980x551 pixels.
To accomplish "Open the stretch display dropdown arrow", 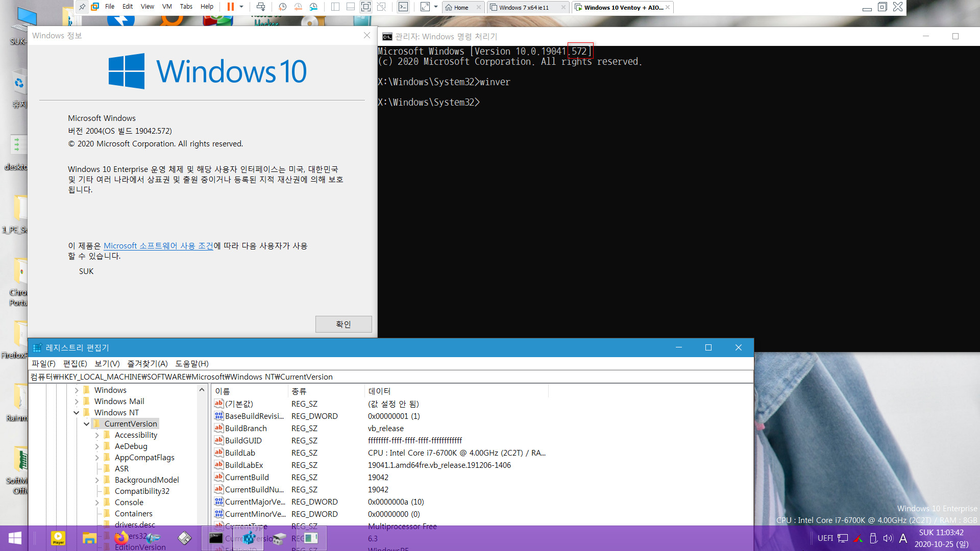I will pos(436,7).
